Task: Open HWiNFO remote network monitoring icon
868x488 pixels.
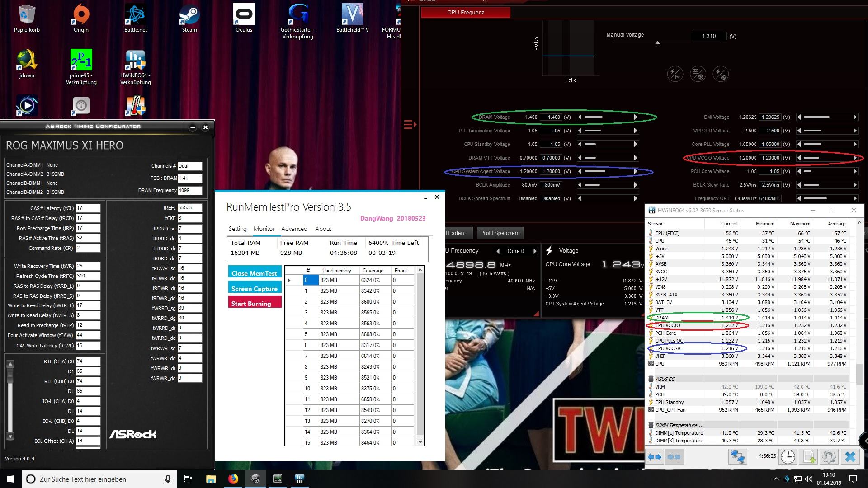Action: click(737, 457)
